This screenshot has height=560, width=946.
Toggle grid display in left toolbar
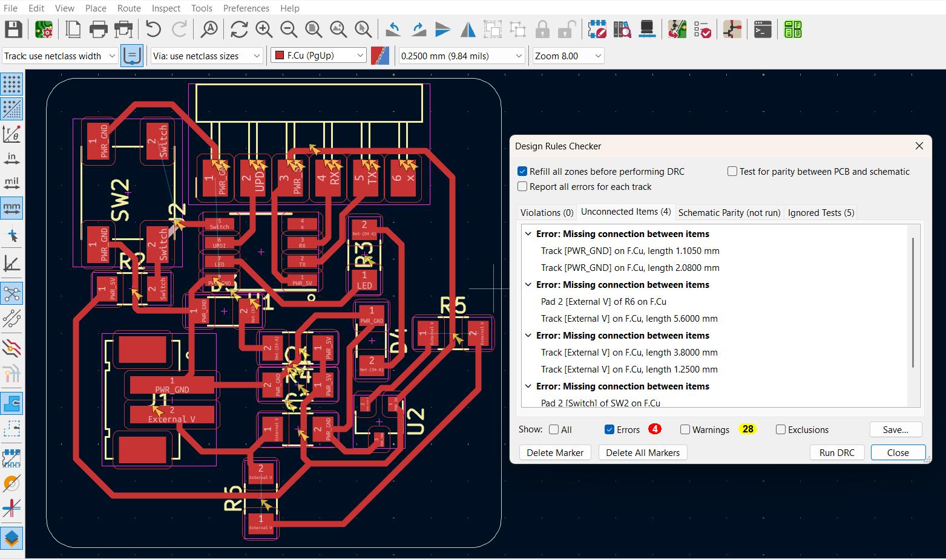point(11,84)
